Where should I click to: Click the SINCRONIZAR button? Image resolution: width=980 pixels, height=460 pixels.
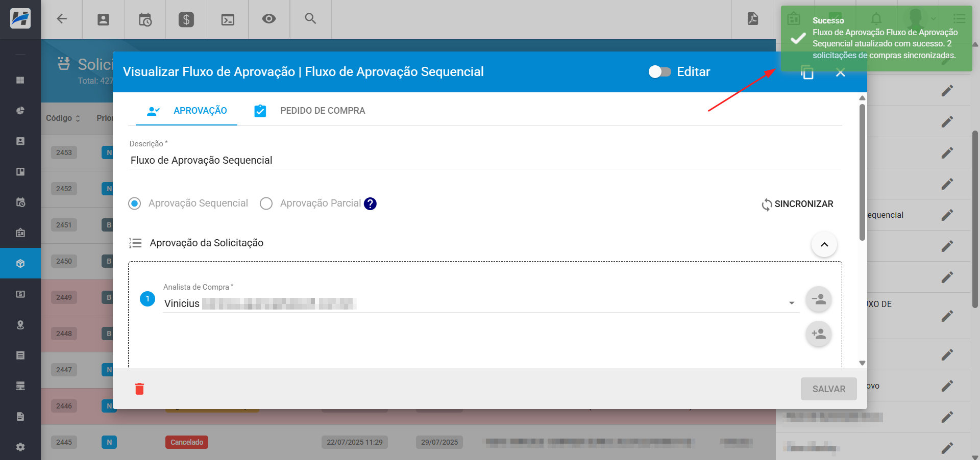pos(797,204)
